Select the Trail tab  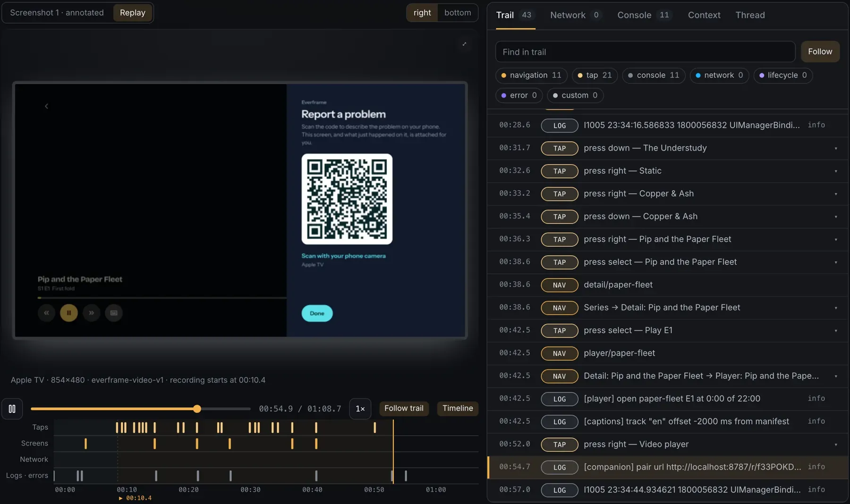coord(515,15)
